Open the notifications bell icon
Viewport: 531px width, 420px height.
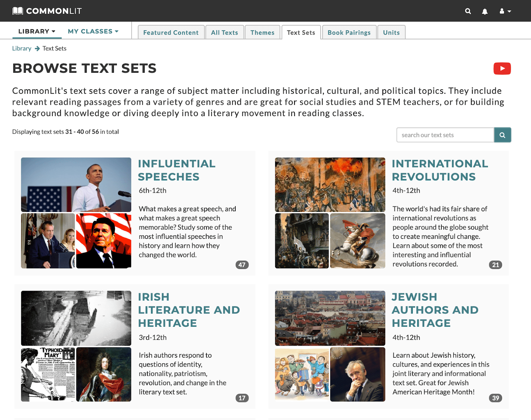tap(485, 11)
